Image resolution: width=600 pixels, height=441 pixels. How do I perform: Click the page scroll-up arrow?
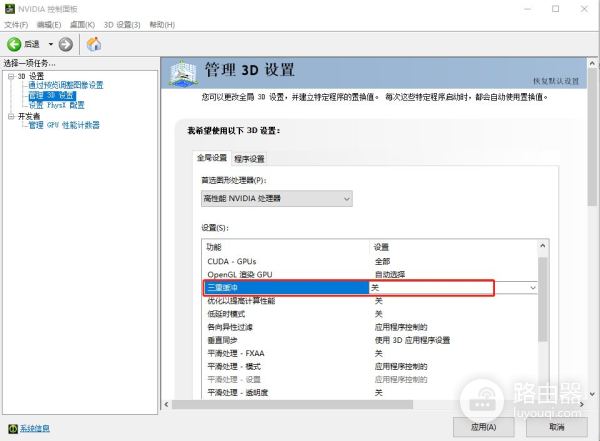592,64
